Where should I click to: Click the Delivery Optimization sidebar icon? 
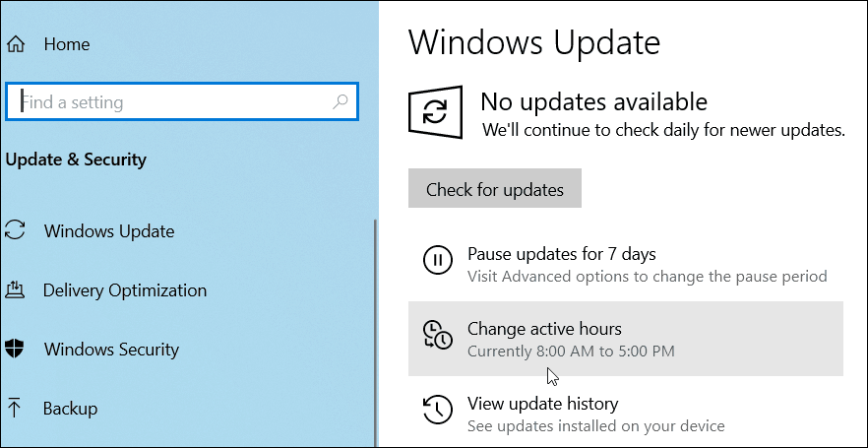[15, 289]
